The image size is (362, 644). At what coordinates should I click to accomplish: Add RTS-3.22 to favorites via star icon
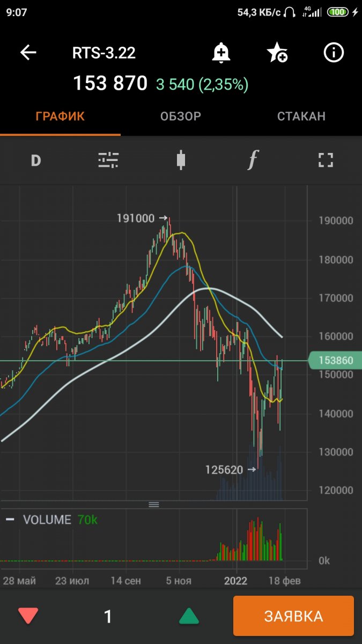click(x=277, y=53)
